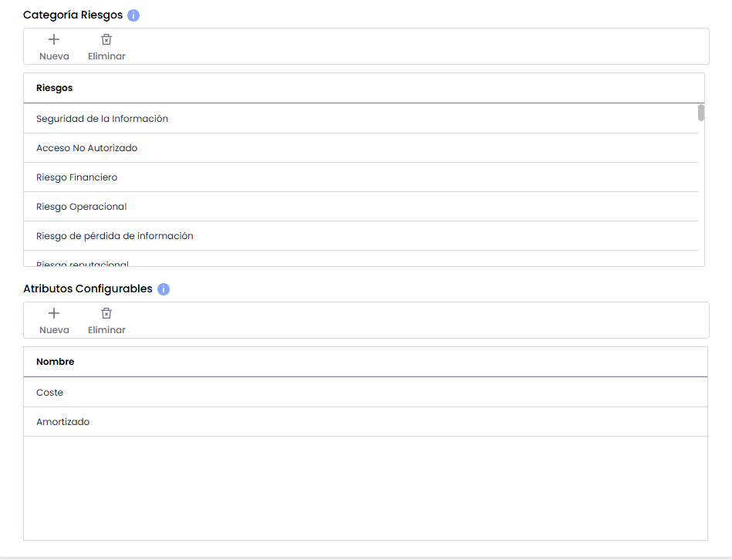Click the Riesgos list scrollbar thumb
732x560 pixels.
[701, 113]
